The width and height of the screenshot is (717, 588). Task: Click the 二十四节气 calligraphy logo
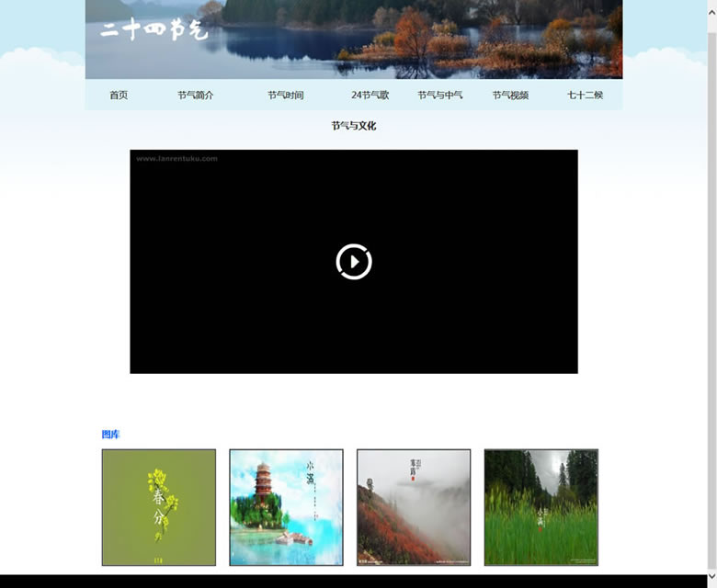154,29
